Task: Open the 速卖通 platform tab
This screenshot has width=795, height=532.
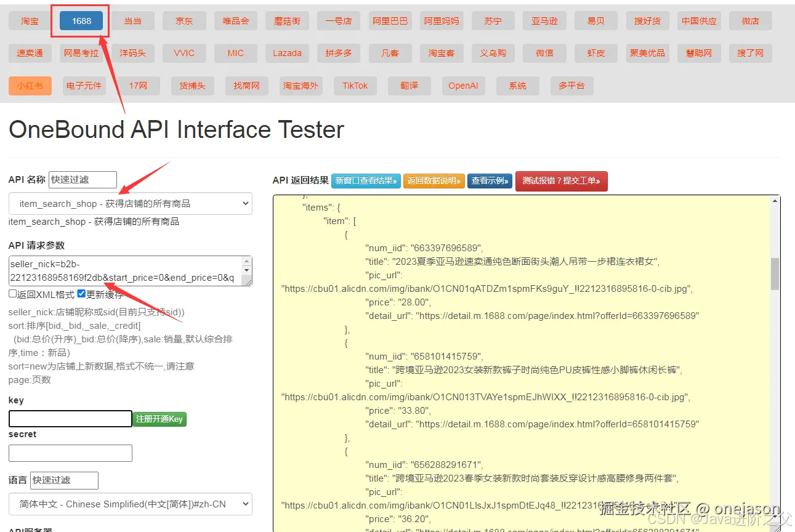Action: [x=30, y=53]
